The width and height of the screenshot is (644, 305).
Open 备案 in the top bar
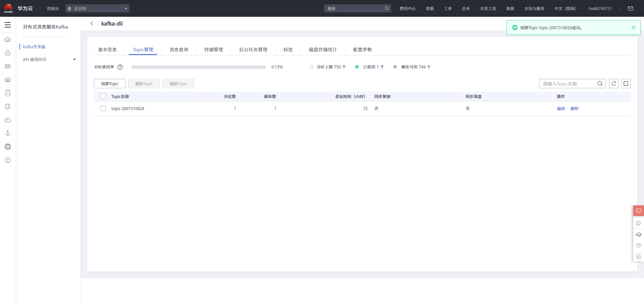tap(510, 8)
